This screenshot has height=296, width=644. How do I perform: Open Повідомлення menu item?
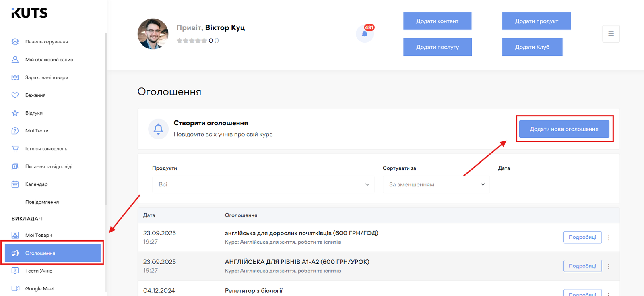[42, 202]
